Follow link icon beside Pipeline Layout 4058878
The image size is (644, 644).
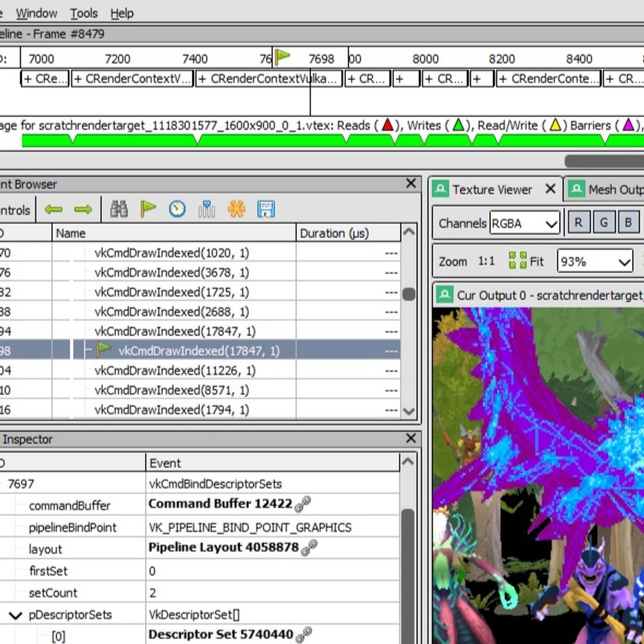click(x=309, y=547)
